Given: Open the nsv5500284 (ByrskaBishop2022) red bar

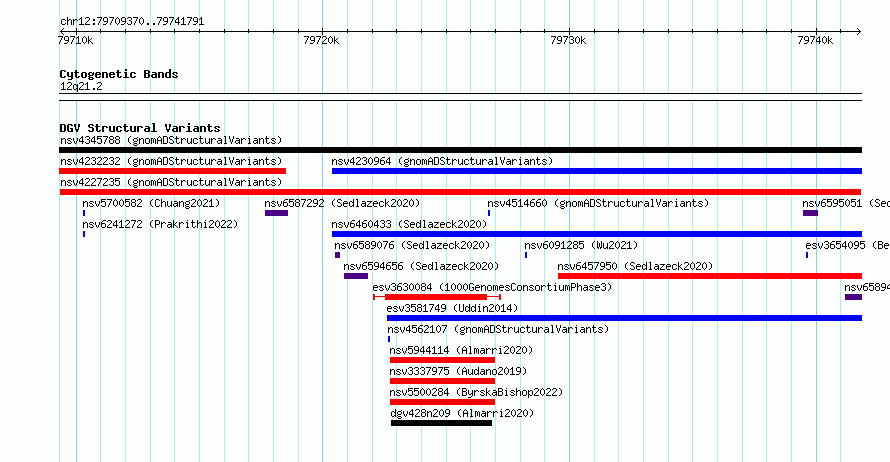Looking at the screenshot, I should [442, 402].
